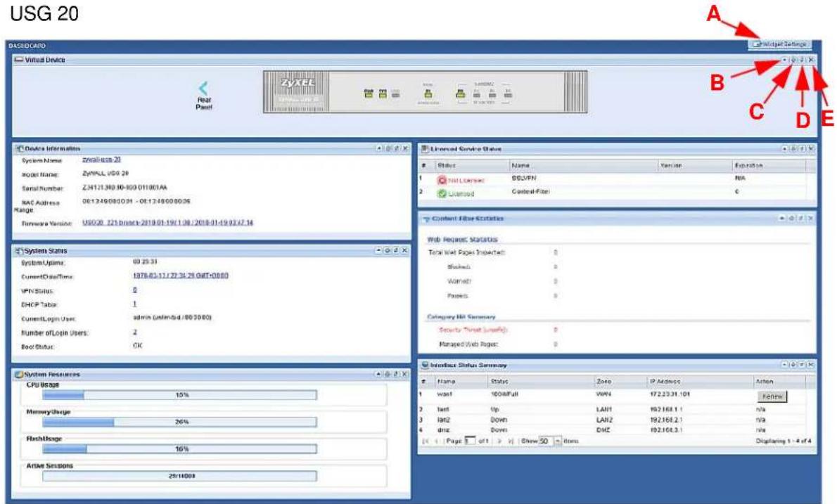The height and width of the screenshot is (504, 837).
Task: Open the VPN Status value link
Action: coord(135,290)
